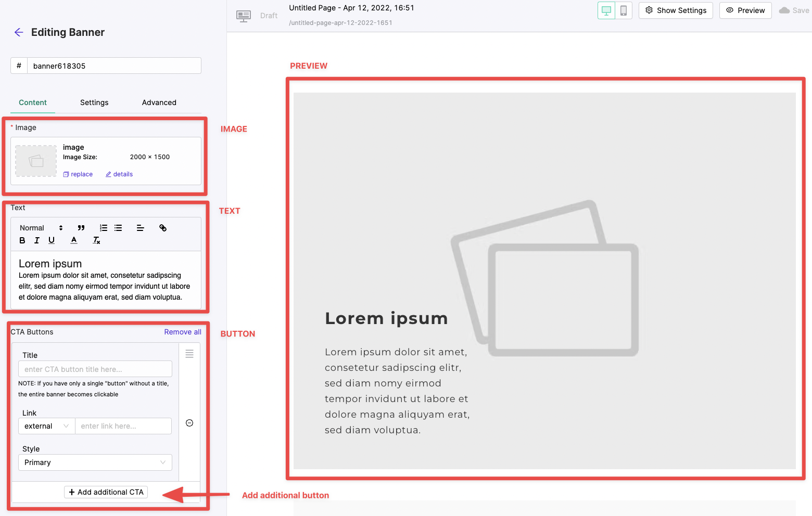Click the Remove all link
Image resolution: width=812 pixels, height=516 pixels.
182,332
